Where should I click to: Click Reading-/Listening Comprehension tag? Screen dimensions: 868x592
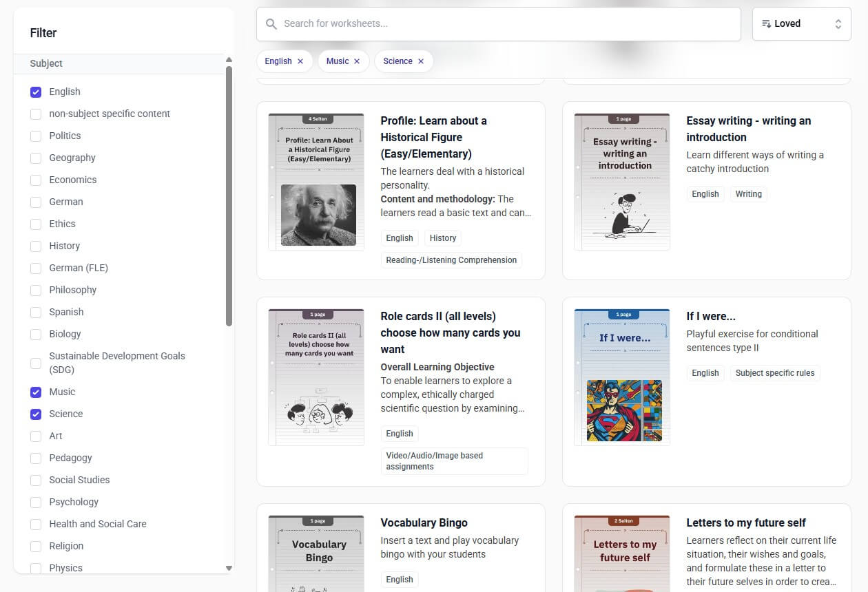(451, 260)
